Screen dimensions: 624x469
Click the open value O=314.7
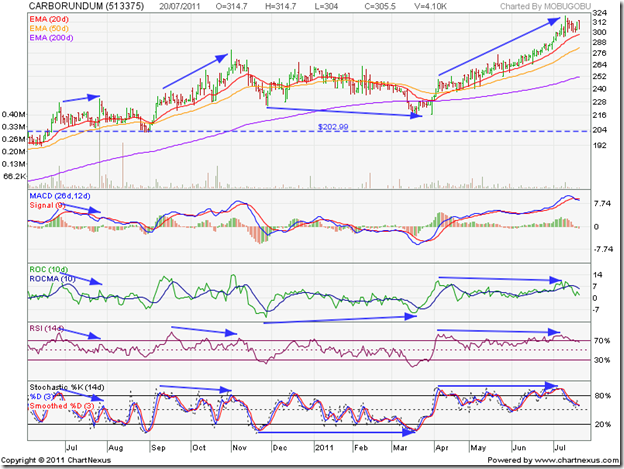[231, 6]
